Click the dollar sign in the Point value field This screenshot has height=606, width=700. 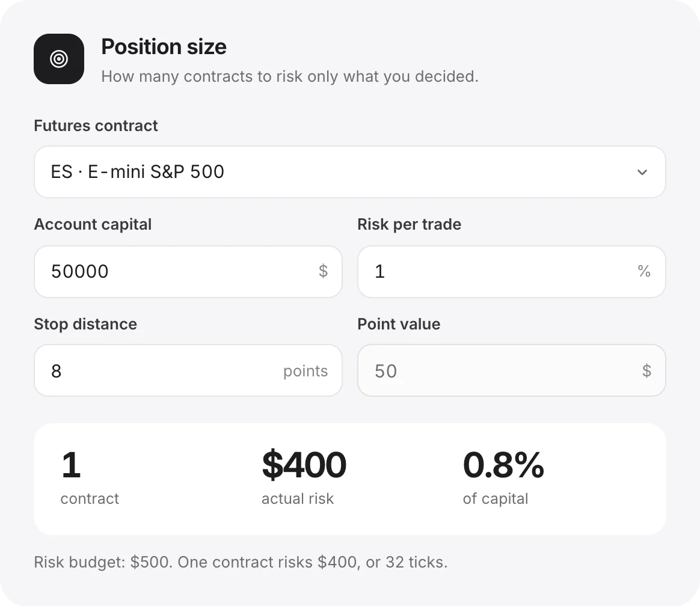646,370
